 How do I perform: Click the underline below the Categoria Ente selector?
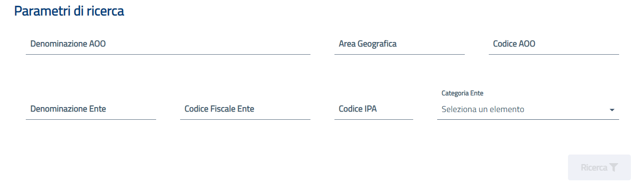click(x=528, y=119)
